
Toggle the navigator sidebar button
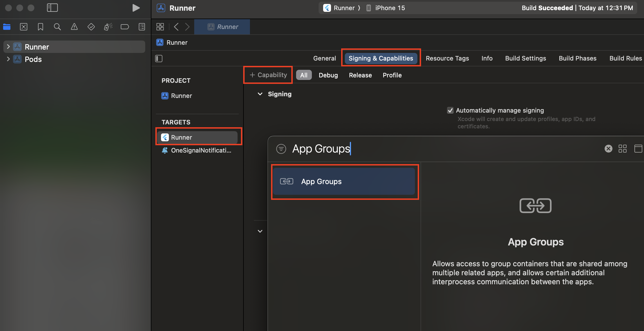click(52, 8)
